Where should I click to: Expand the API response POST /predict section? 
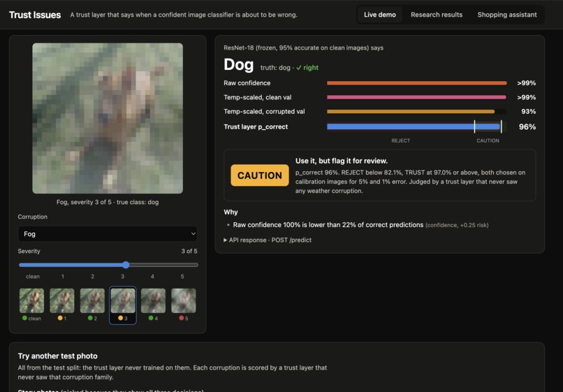(x=268, y=240)
